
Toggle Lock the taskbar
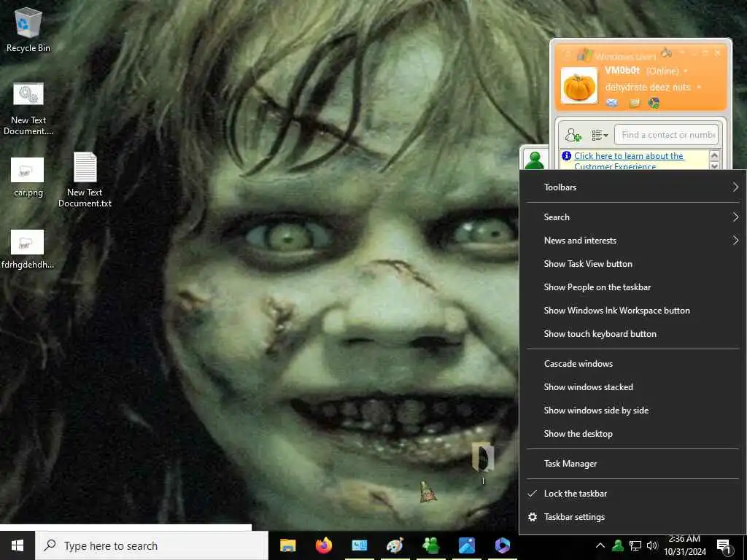(x=633, y=494)
